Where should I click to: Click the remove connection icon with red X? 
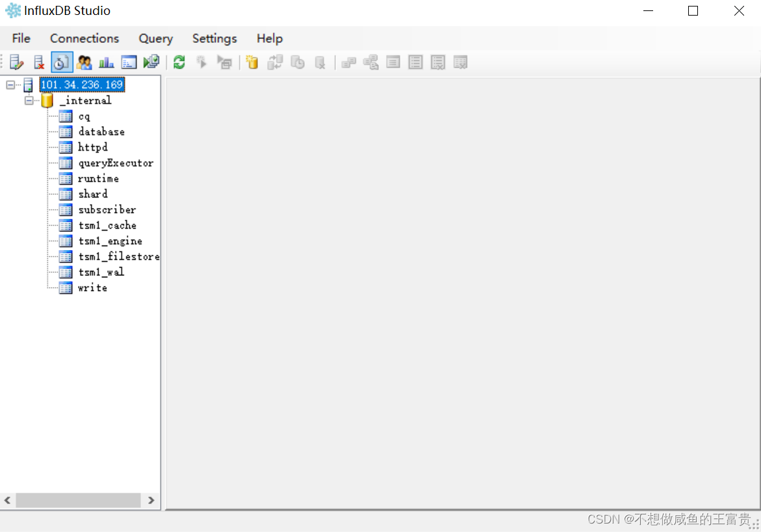(39, 62)
